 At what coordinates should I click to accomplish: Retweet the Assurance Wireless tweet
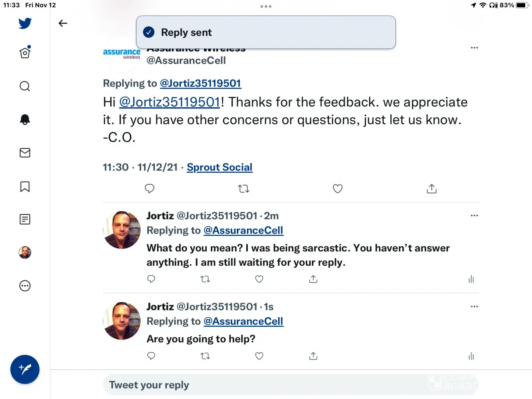(x=243, y=189)
